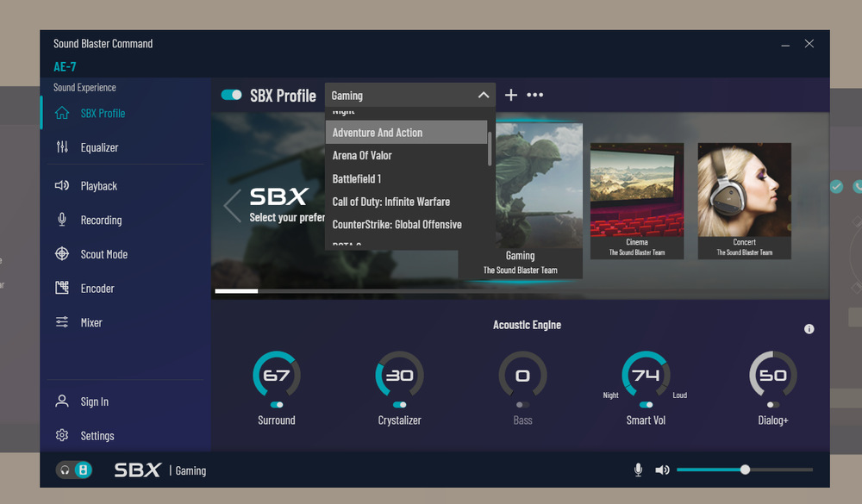
Task: Open the Recording page
Action: tap(101, 220)
